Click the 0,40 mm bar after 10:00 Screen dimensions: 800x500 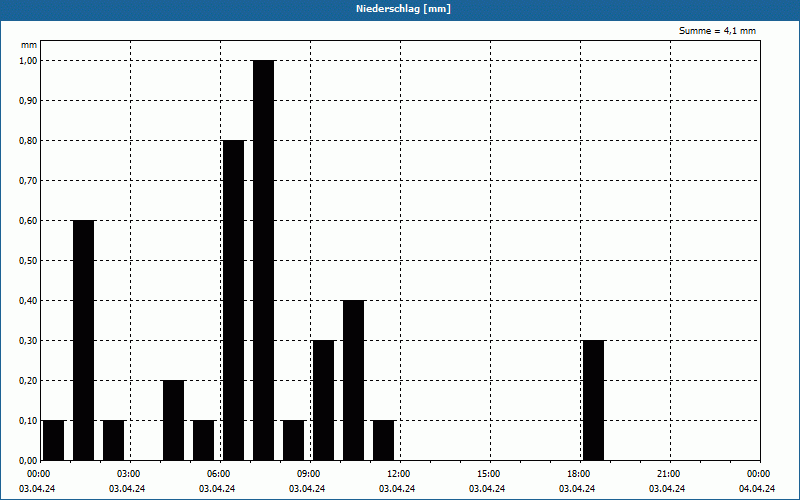point(354,381)
